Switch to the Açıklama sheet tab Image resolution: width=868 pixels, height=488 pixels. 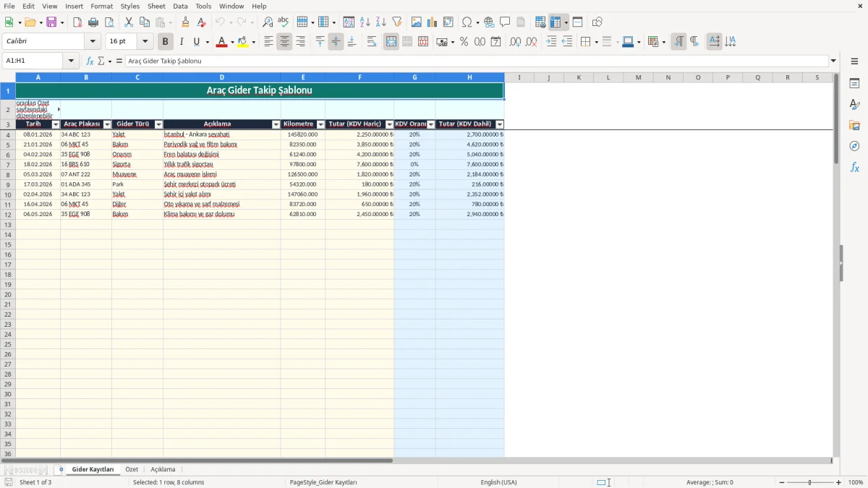163,470
